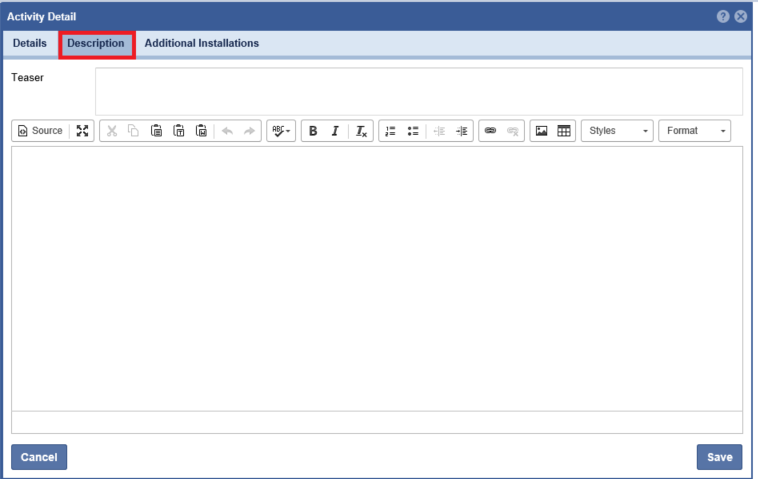Image resolution: width=758 pixels, height=479 pixels.
Task: Click the Increase Indent icon
Action: [x=461, y=131]
